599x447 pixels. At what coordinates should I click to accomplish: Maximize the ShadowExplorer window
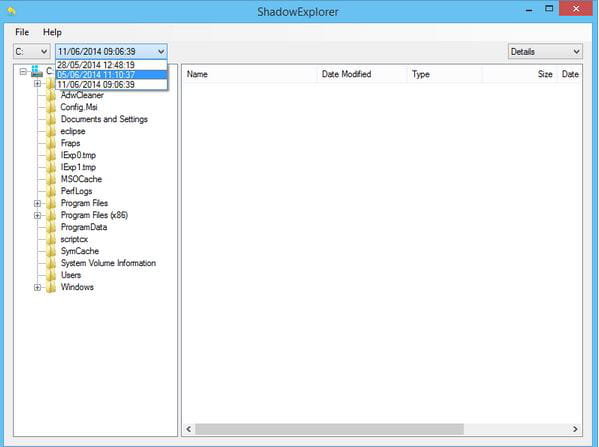tap(549, 9)
